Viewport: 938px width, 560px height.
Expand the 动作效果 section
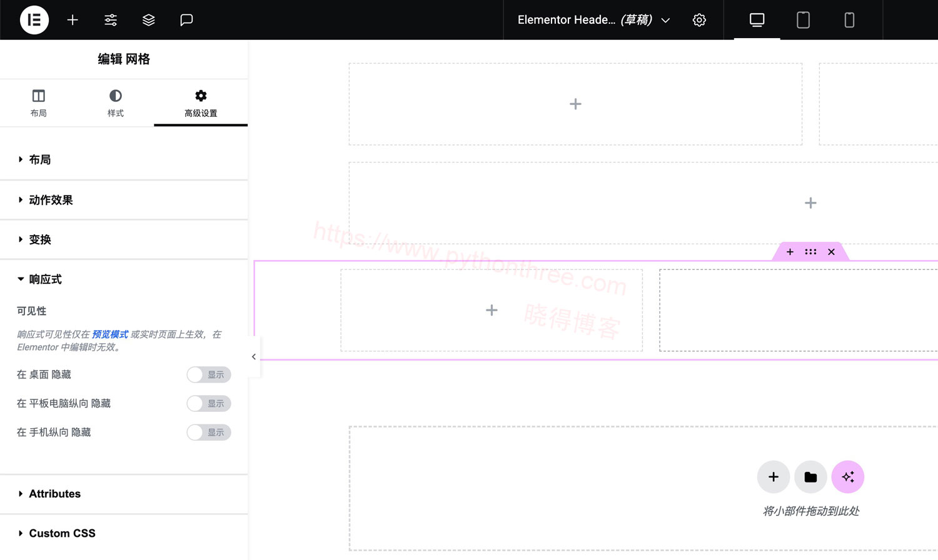click(124, 200)
